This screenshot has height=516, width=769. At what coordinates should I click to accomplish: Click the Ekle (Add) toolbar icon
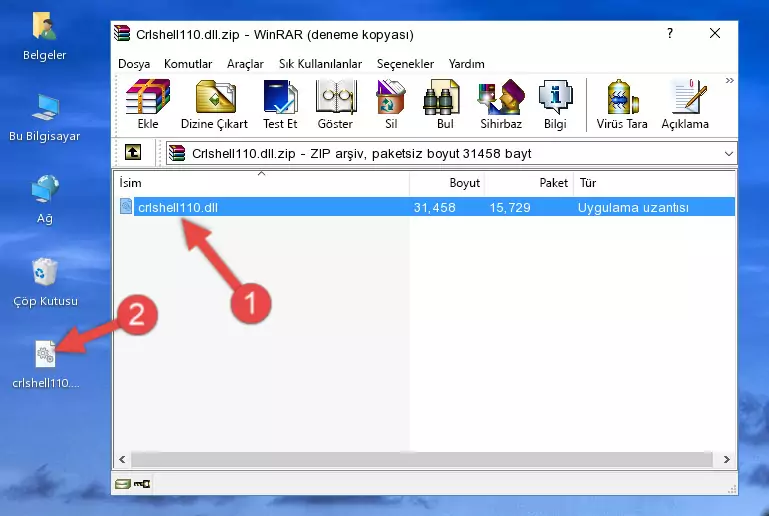[148, 104]
